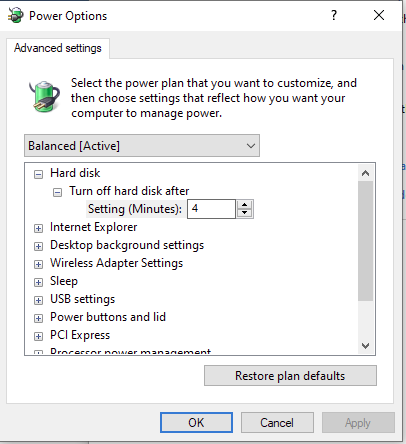Open the Balanced [Active] power plan dropdown
This screenshot has height=444, width=406.
pos(142,146)
